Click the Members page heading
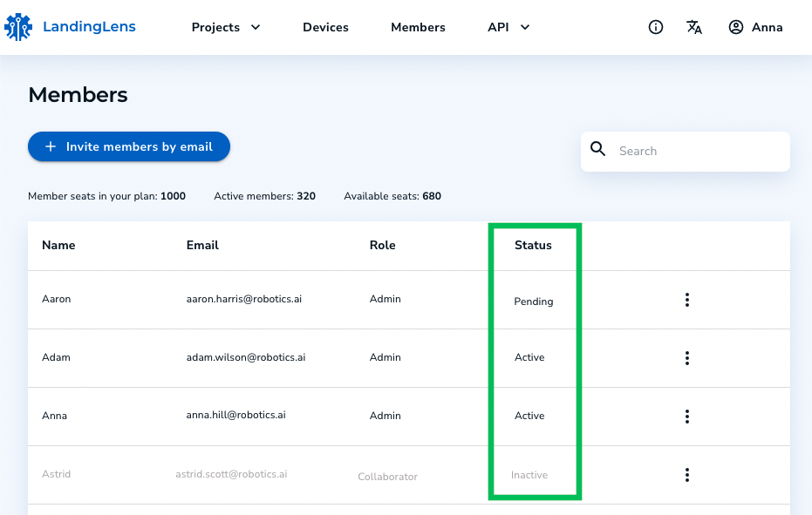The image size is (812, 515). (78, 95)
